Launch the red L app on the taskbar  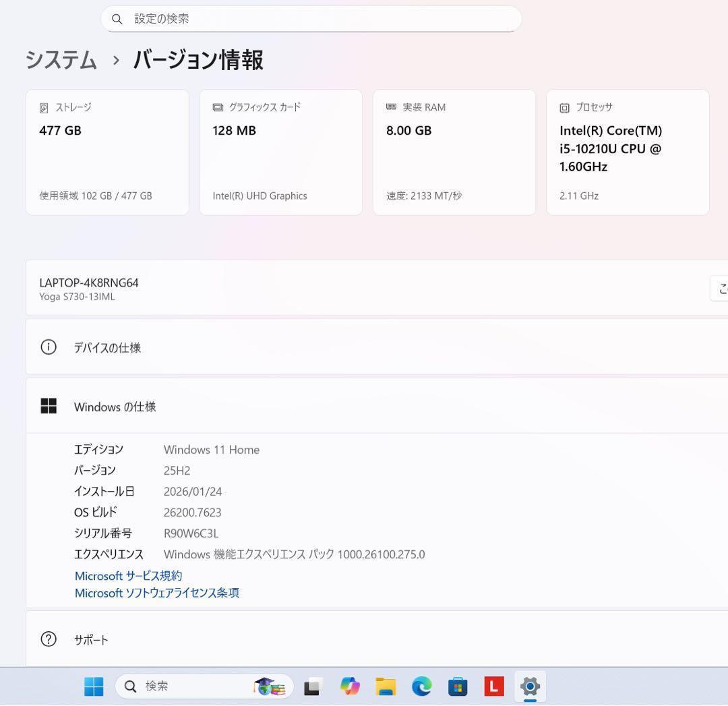click(494, 686)
